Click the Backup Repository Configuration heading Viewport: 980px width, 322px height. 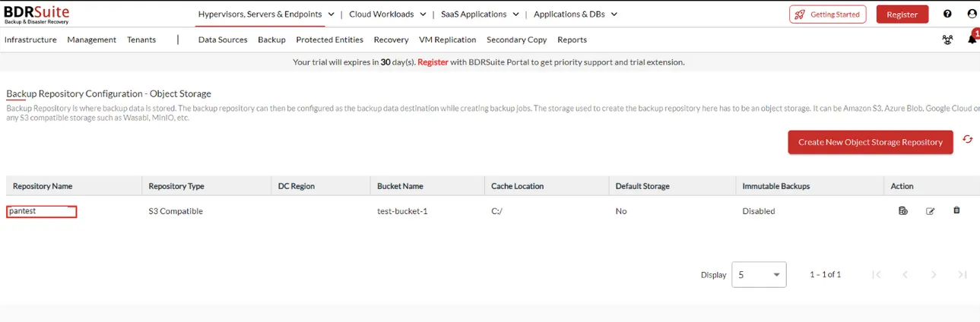(109, 93)
